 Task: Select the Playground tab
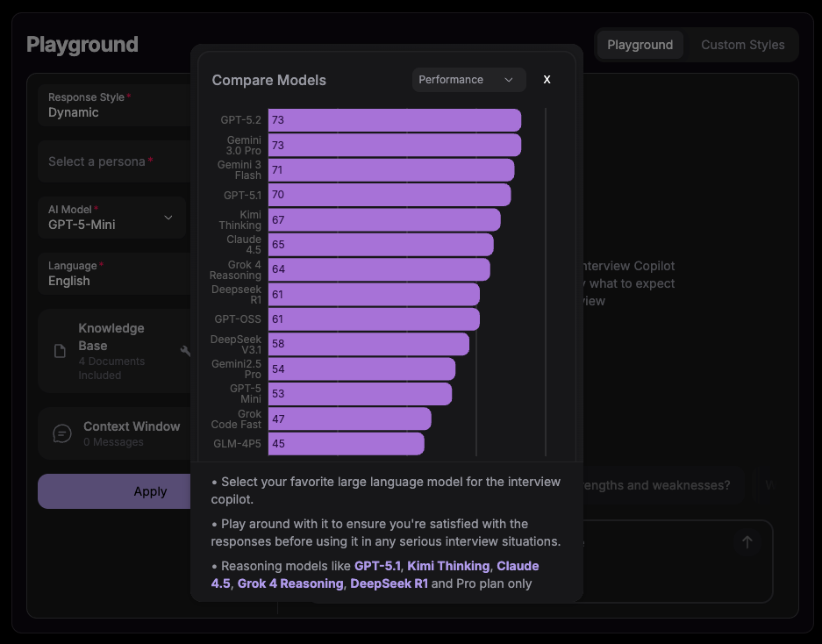pos(640,44)
